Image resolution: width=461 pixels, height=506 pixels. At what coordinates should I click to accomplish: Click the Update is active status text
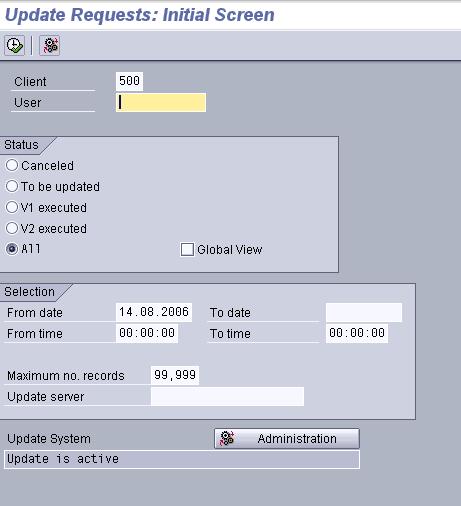point(63,459)
